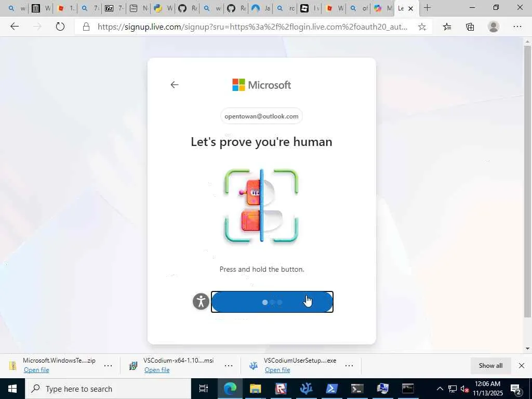
Task: Click the page vertical scrollbar
Action: coord(527,181)
